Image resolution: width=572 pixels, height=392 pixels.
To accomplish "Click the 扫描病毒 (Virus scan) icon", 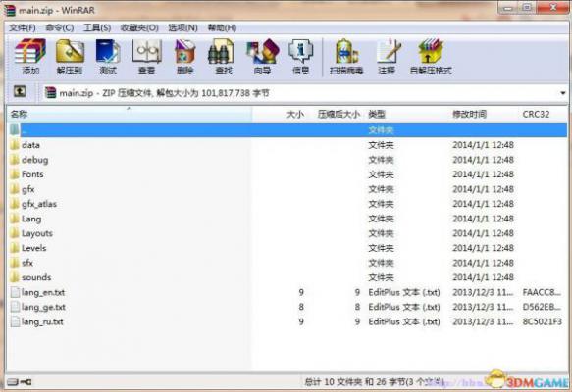I will pos(347,52).
